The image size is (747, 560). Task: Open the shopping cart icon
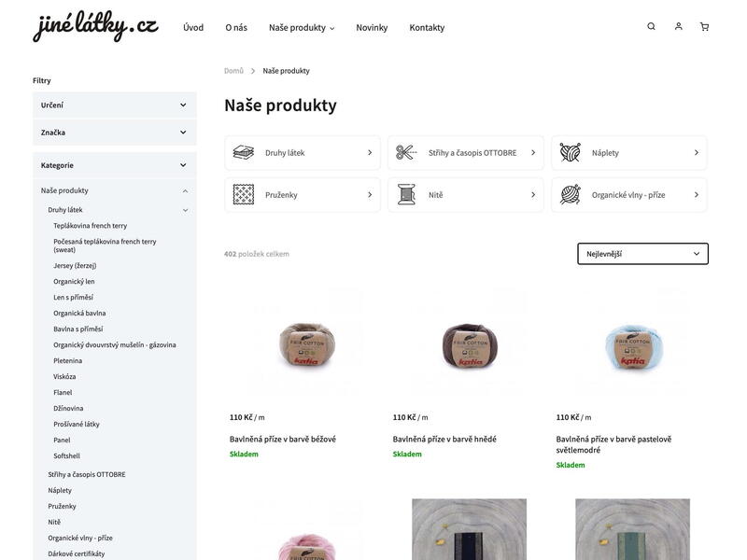click(x=704, y=26)
